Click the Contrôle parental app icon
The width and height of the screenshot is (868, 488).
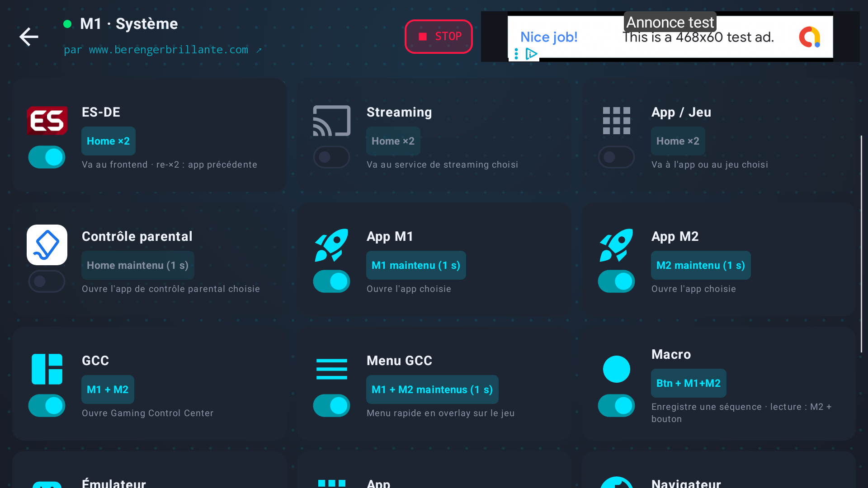(47, 245)
